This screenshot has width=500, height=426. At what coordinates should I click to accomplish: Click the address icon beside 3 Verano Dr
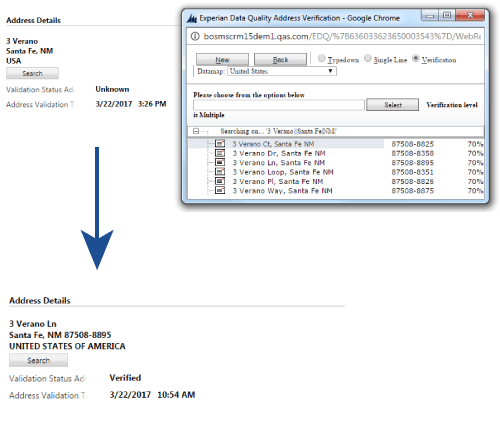pos(220,153)
